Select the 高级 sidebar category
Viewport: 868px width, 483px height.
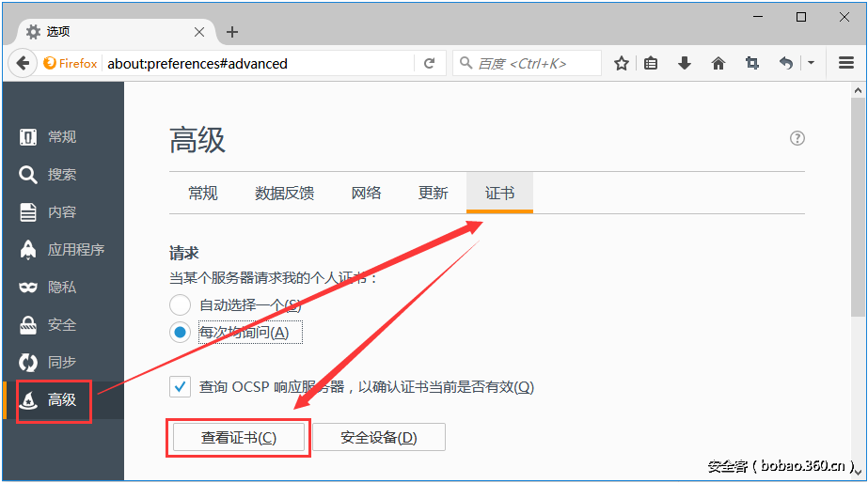(63, 399)
